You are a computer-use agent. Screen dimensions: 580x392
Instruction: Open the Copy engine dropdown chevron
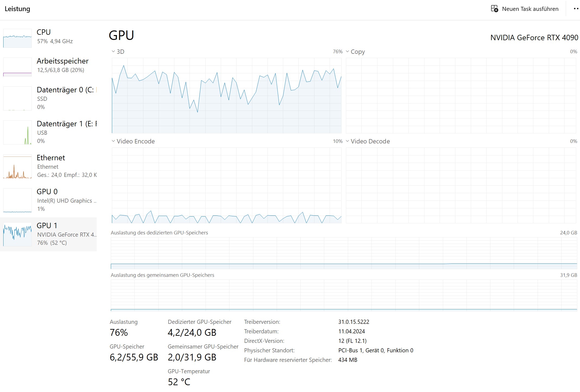(347, 52)
